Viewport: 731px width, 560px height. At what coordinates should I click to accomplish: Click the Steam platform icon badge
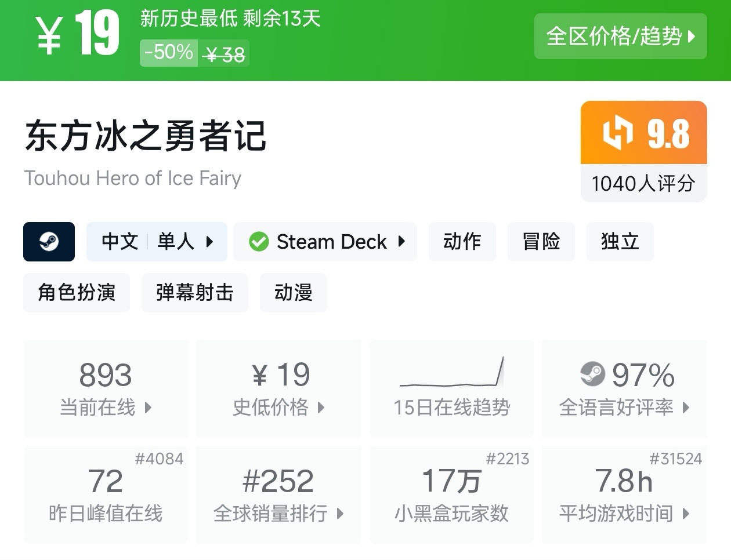click(49, 242)
